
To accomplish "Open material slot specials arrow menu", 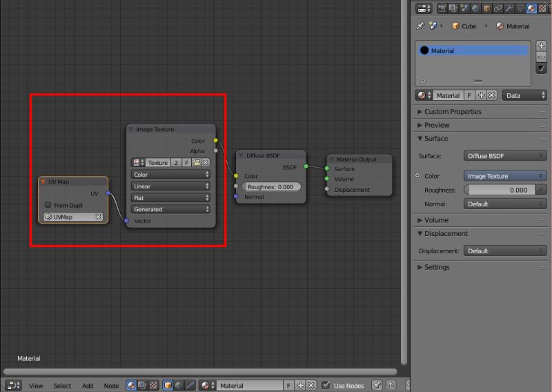I will pyautogui.click(x=541, y=68).
